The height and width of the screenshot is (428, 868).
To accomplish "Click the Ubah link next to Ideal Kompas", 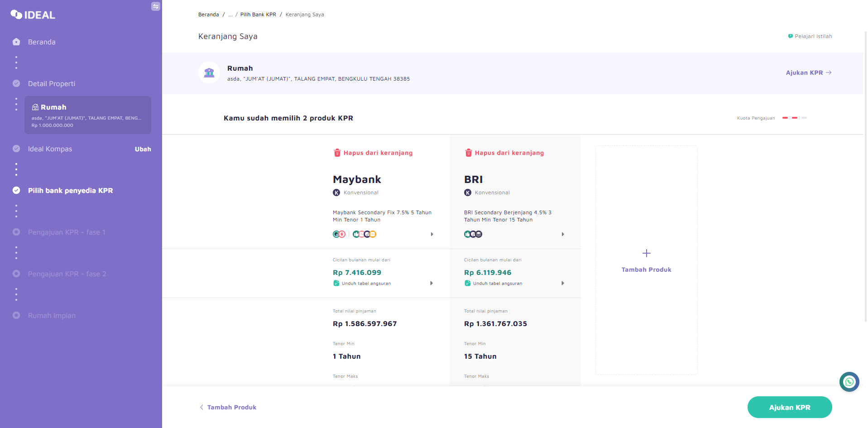I will point(143,149).
